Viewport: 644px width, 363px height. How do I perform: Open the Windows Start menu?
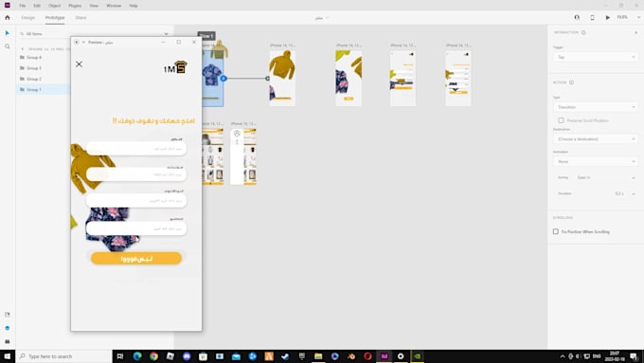[8, 356]
